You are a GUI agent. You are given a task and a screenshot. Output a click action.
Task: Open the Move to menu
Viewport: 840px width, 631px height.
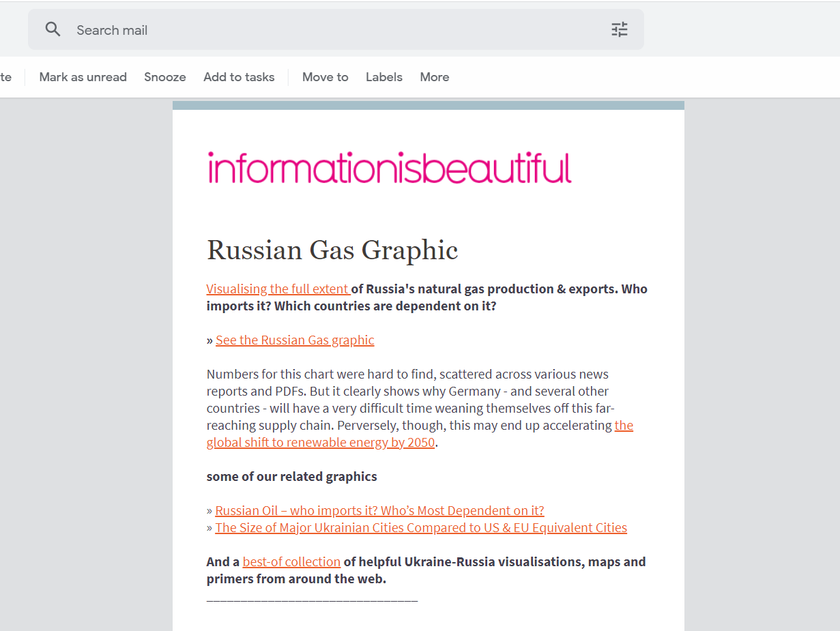pos(325,77)
